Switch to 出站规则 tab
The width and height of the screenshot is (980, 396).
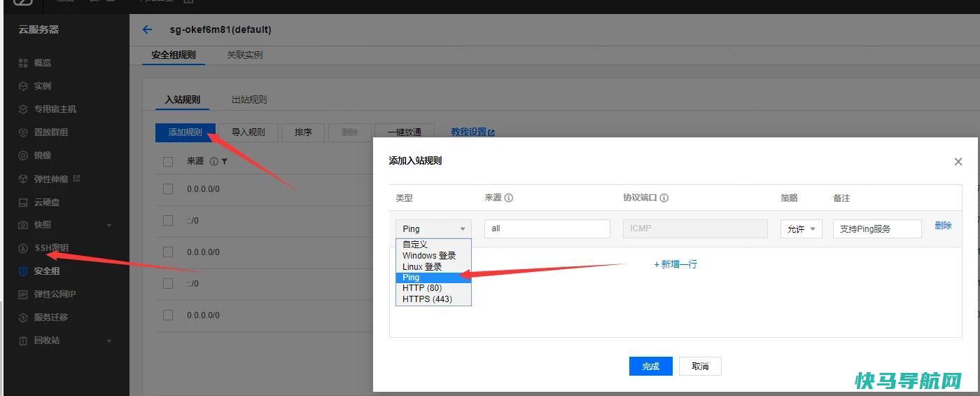point(249,100)
